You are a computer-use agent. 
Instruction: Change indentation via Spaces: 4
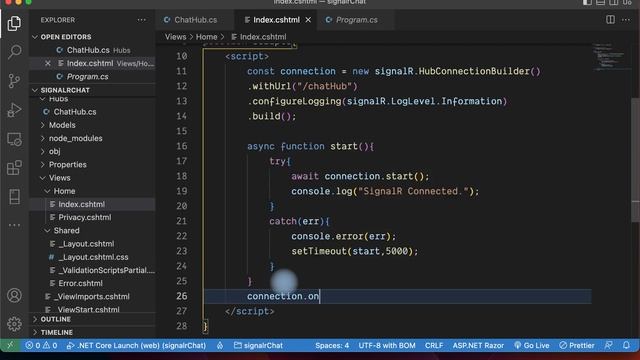coord(332,345)
